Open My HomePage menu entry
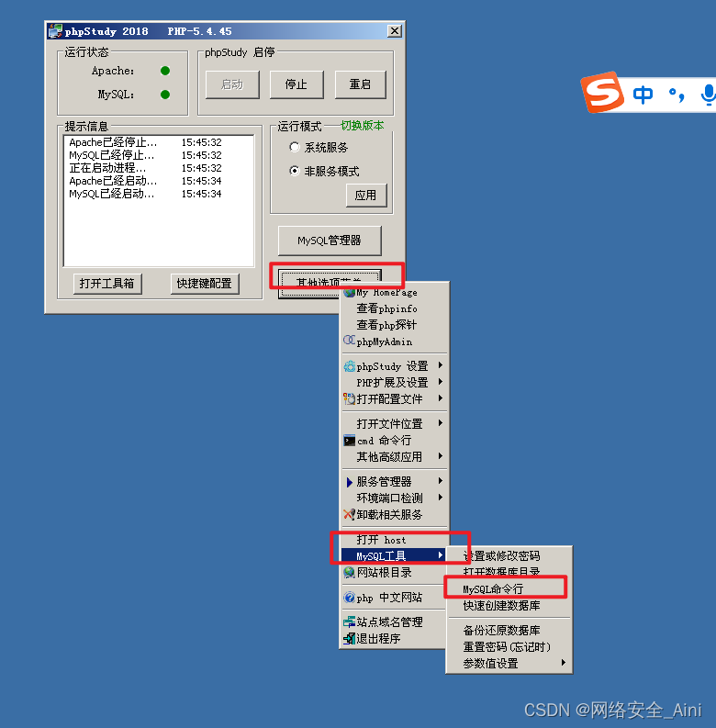 [x=395, y=293]
